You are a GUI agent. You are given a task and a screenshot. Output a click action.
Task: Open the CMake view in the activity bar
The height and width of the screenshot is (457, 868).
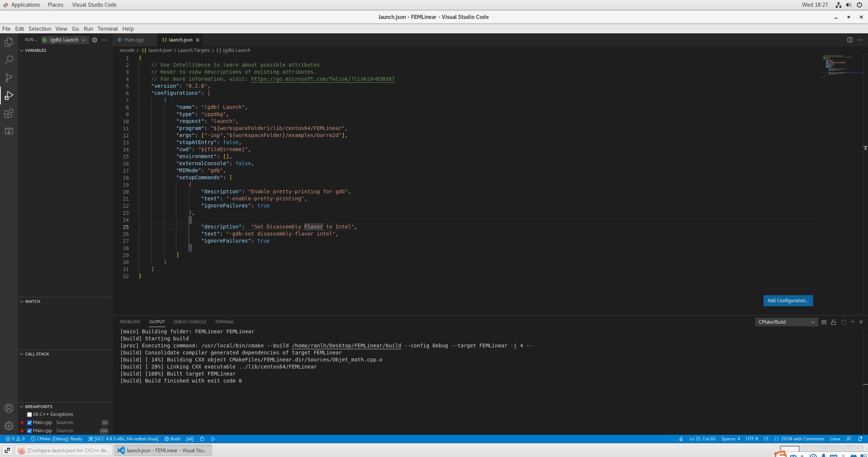9,131
